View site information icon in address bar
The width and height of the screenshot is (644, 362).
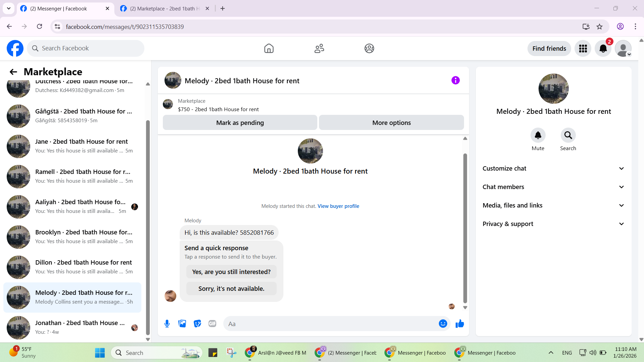(57, 27)
